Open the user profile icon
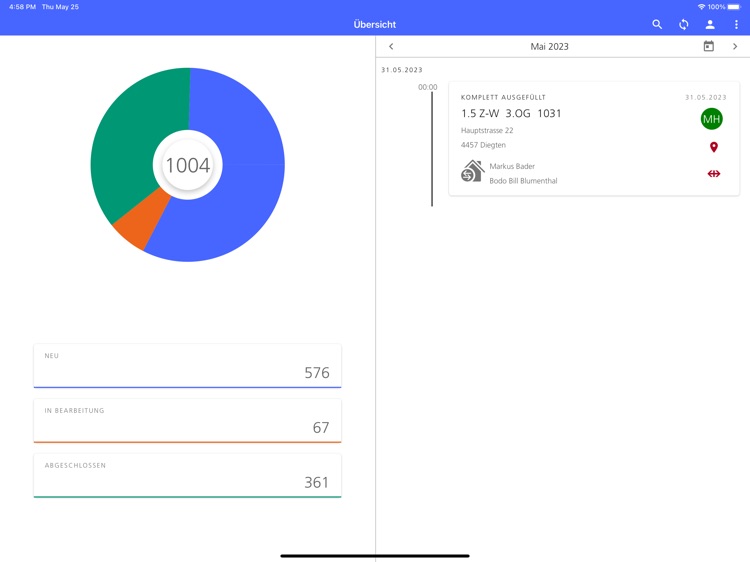The width and height of the screenshot is (750, 562). 710,24
